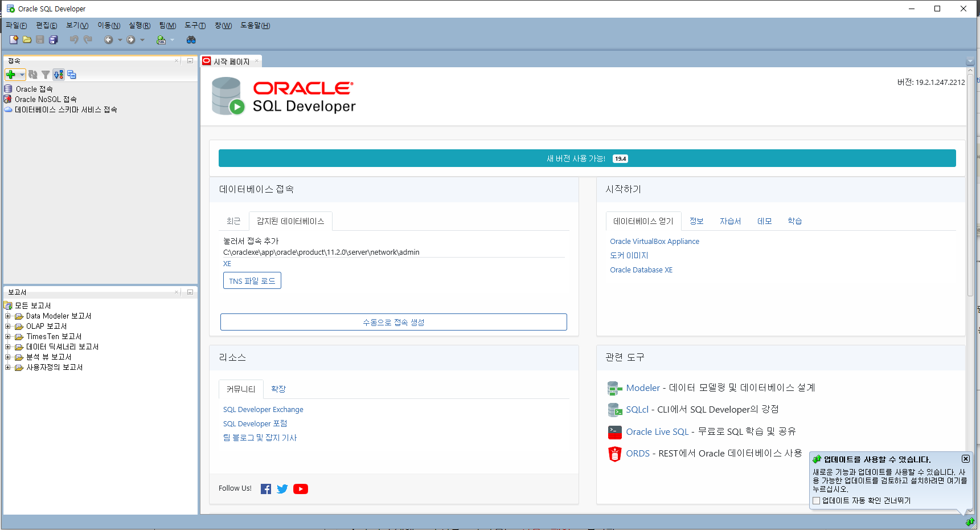The width and height of the screenshot is (980, 530).
Task: Expand the 사용자정의 보고서 node
Action: click(x=8, y=367)
